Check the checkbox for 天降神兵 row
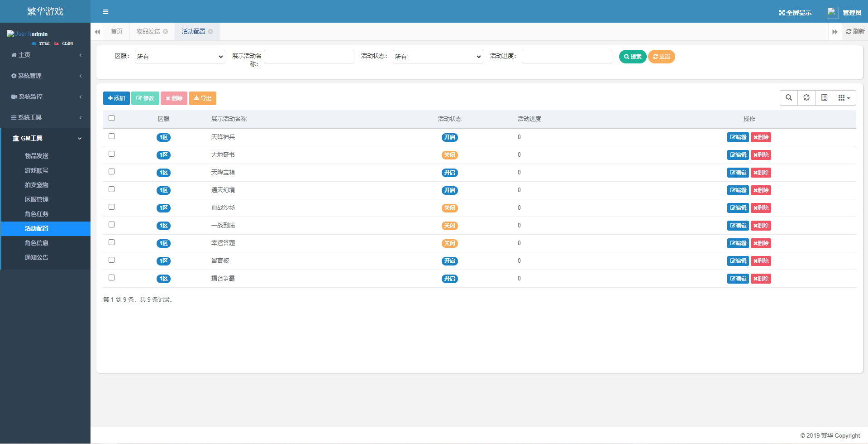868x444 pixels. tap(112, 136)
